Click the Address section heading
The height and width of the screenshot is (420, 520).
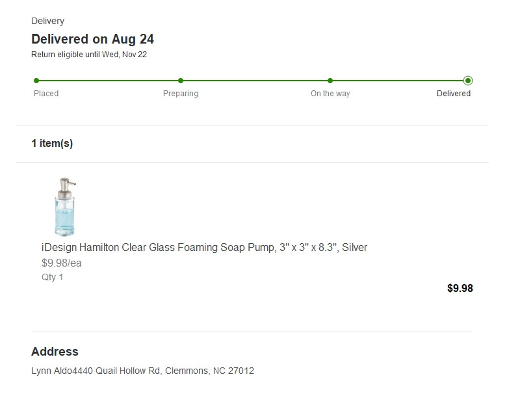pos(55,352)
